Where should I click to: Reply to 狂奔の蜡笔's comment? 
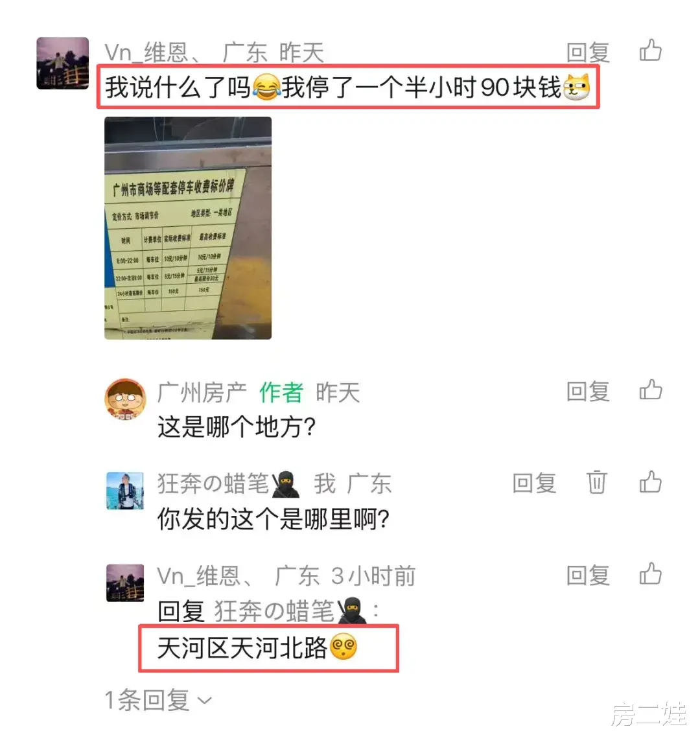click(x=534, y=483)
